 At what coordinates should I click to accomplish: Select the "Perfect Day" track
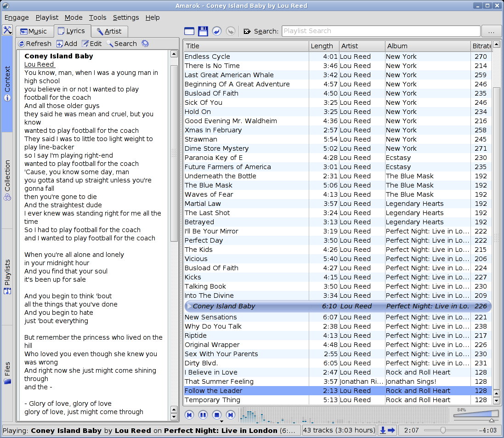[338, 240]
